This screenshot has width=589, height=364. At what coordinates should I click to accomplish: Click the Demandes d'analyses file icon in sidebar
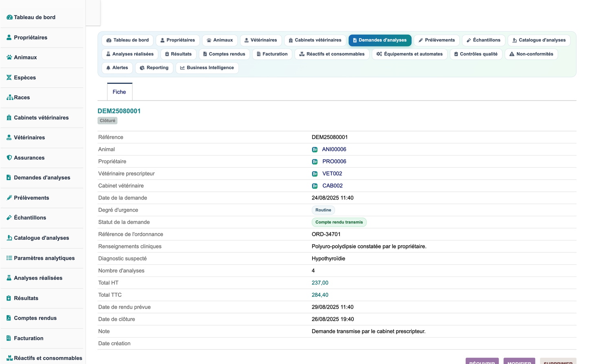9,178
